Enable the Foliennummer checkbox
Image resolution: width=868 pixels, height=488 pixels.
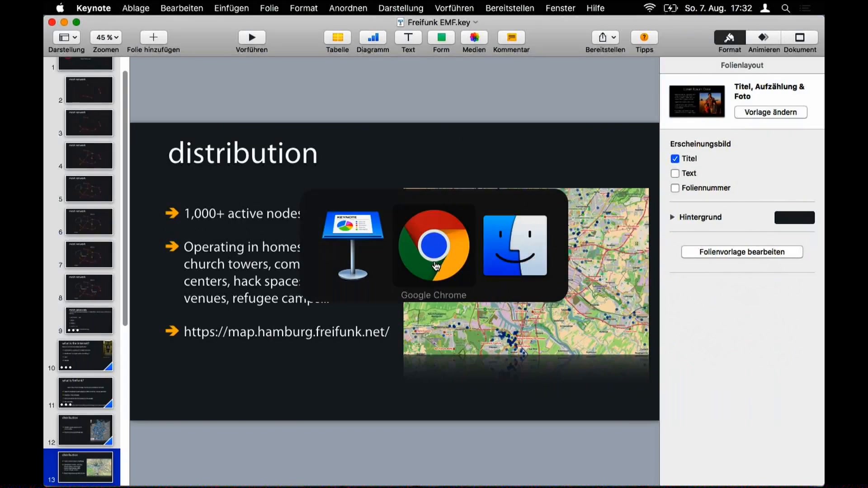coord(675,188)
